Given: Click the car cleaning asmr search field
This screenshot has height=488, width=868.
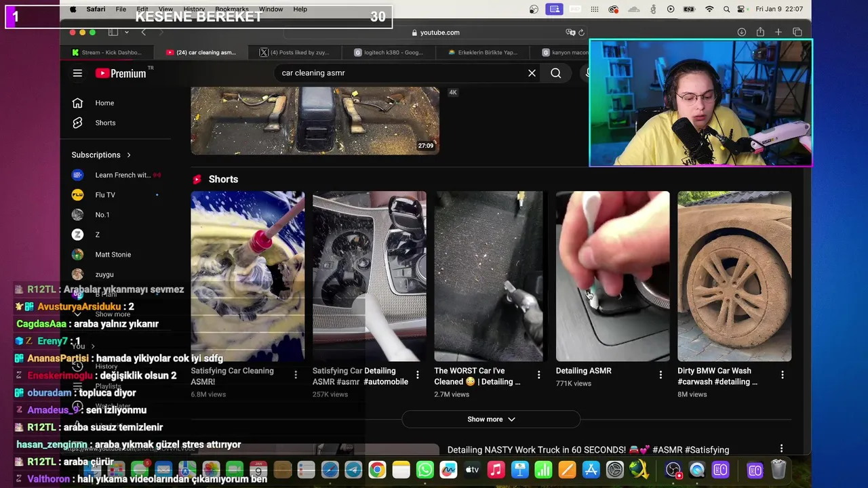Looking at the screenshot, I should point(400,73).
